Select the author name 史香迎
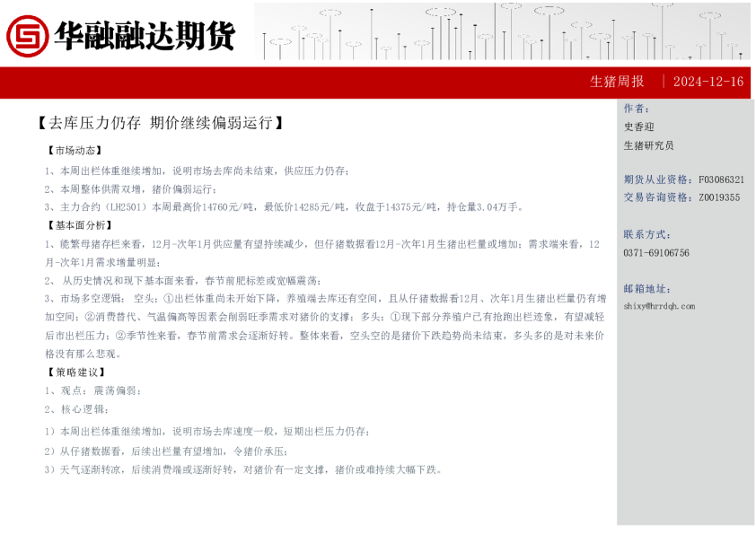 pyautogui.click(x=638, y=127)
